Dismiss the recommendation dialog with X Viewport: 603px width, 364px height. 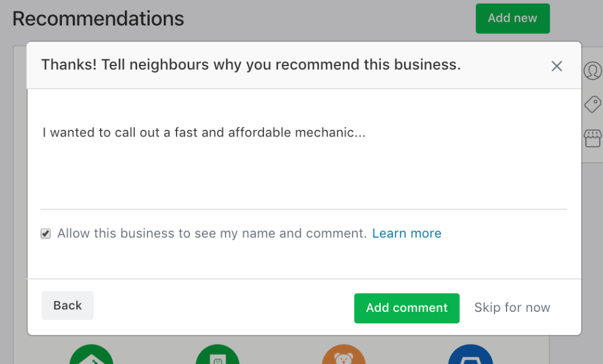point(556,66)
